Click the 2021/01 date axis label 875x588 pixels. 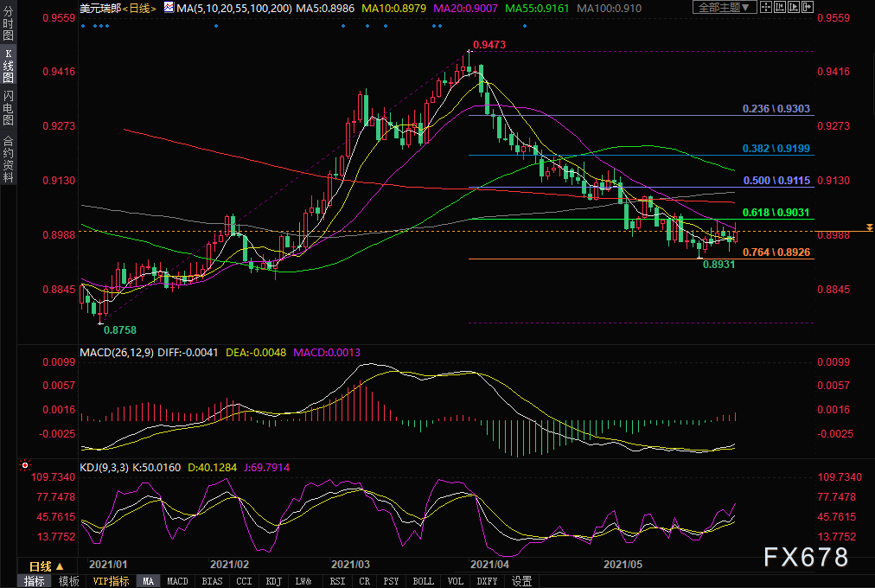pyautogui.click(x=108, y=564)
